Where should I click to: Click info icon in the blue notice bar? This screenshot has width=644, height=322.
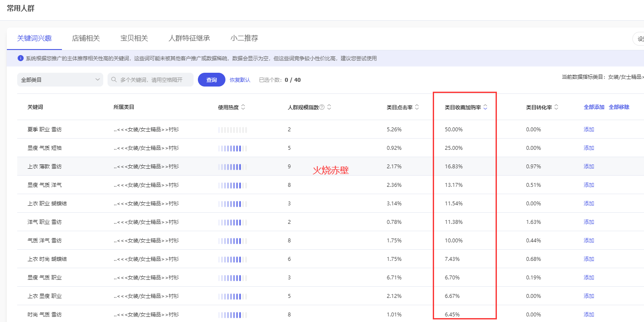click(20, 58)
